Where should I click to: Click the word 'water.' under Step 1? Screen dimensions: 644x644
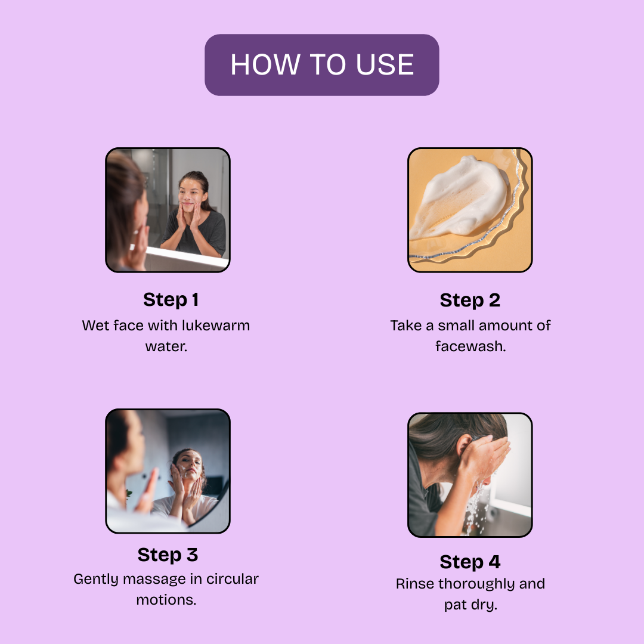pyautogui.click(x=166, y=346)
